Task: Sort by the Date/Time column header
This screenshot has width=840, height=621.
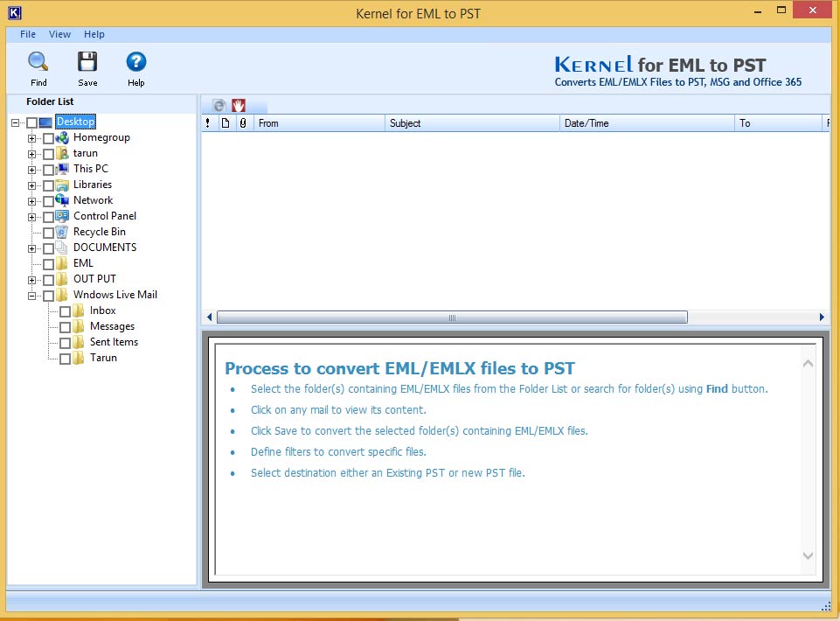Action: pos(647,123)
